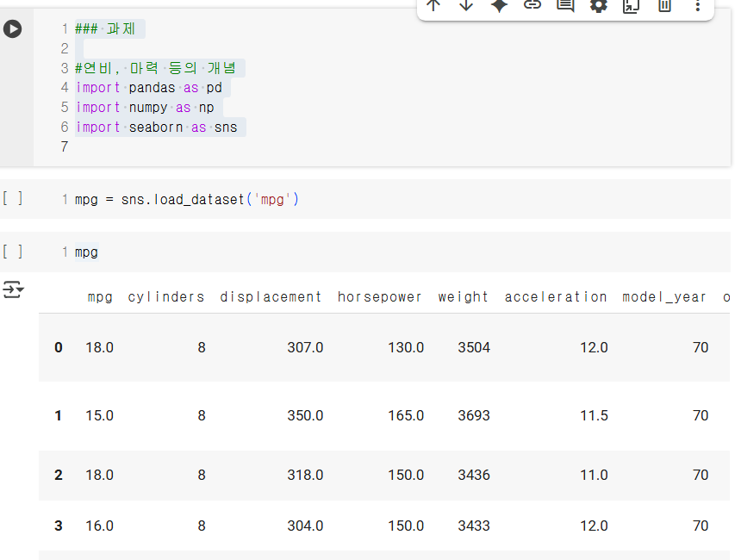Image resolution: width=741 pixels, height=560 pixels.
Task: Place cursor on empty line 7
Action: click(65, 147)
